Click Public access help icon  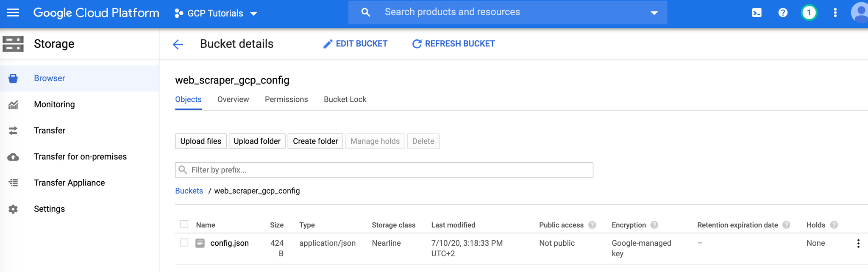point(592,225)
